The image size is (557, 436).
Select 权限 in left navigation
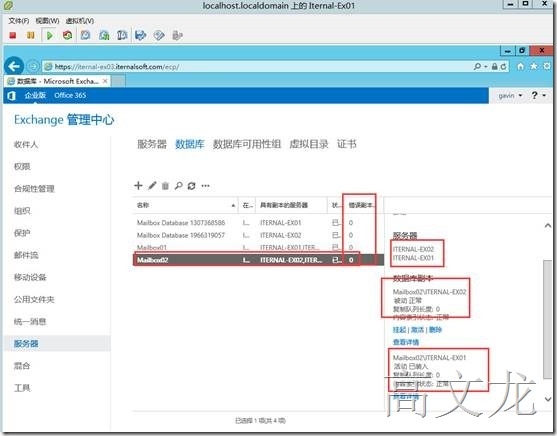(22, 167)
